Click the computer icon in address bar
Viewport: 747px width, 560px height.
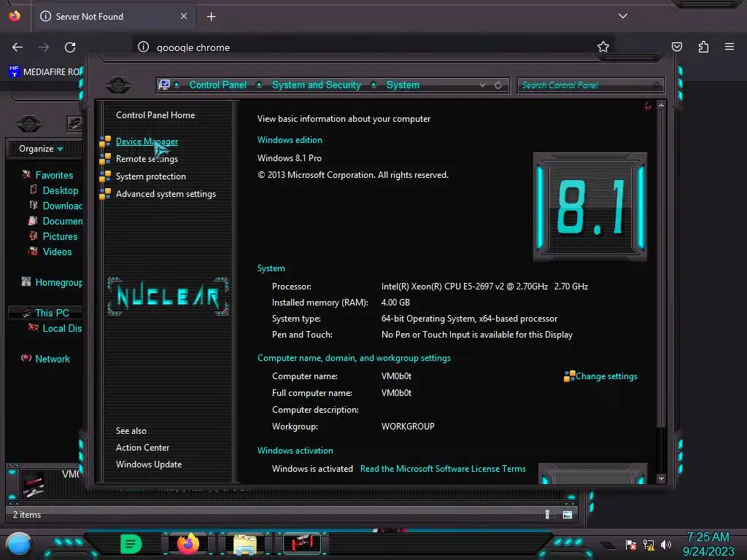164,85
